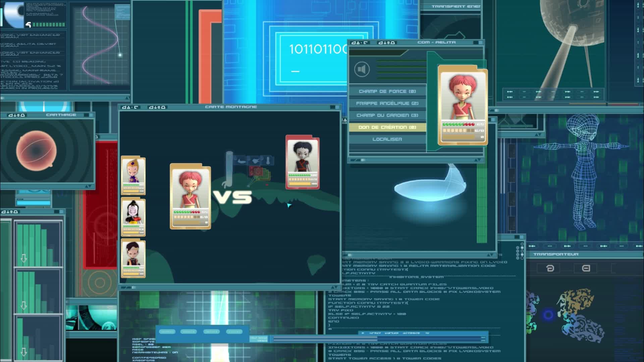Select Ulrich's small character card
The height and width of the screenshot is (362, 644).
point(133,258)
